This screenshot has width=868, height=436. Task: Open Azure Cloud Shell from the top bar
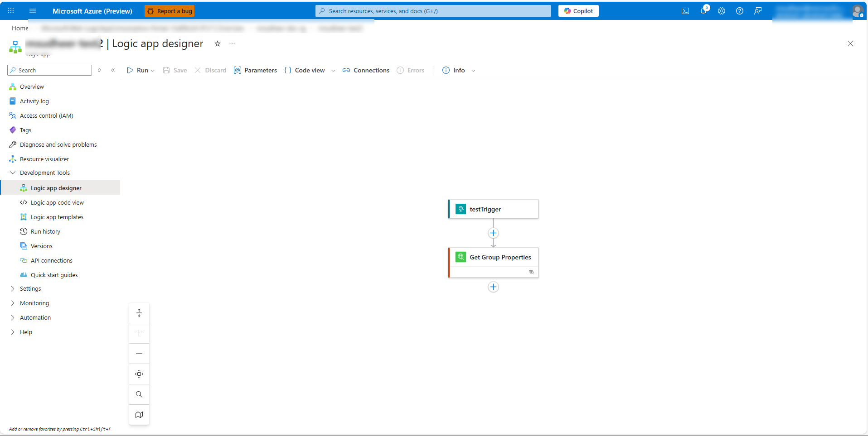(x=685, y=11)
